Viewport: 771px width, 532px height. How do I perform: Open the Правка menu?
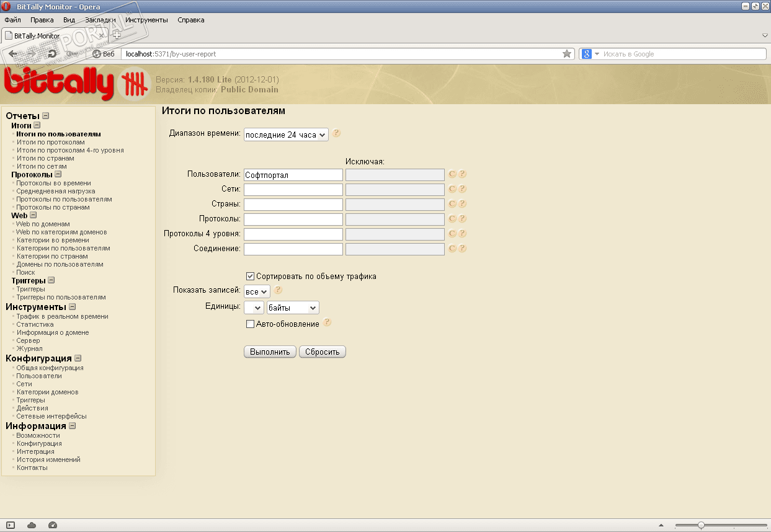(42, 20)
